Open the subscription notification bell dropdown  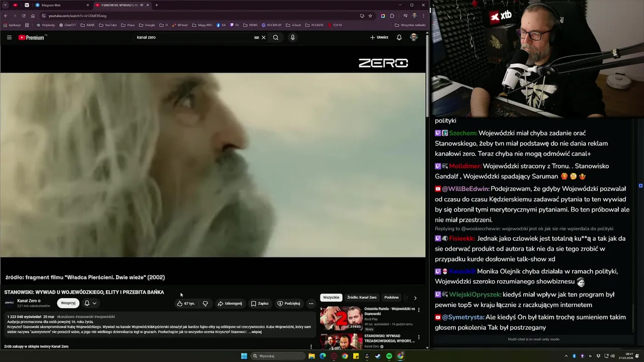[90, 303]
